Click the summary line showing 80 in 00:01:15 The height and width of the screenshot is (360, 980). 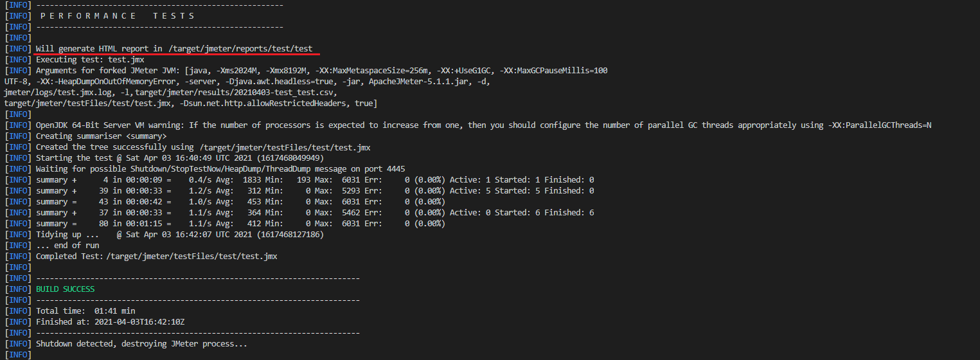pos(240,224)
